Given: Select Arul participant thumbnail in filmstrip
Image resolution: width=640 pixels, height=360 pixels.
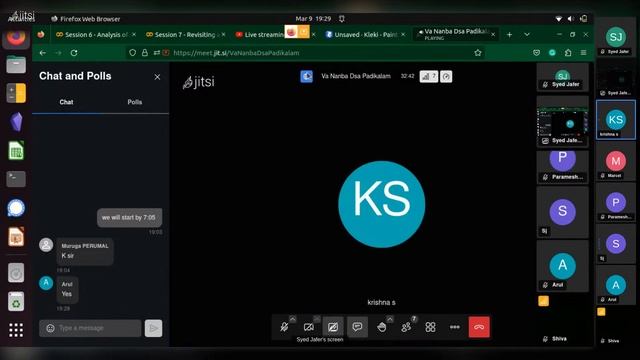Looking at the screenshot, I should pyautogui.click(x=562, y=266).
